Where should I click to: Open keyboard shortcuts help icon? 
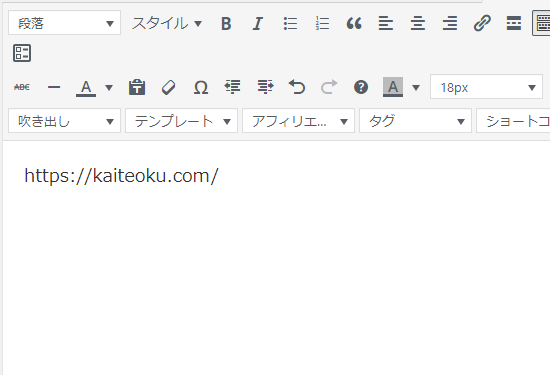point(361,87)
